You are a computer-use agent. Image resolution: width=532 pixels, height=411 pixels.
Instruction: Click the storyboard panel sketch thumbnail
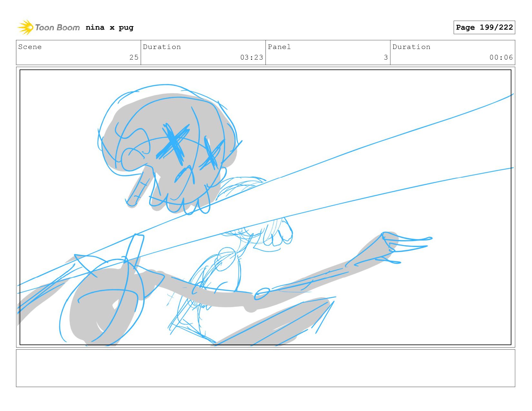[265, 207]
